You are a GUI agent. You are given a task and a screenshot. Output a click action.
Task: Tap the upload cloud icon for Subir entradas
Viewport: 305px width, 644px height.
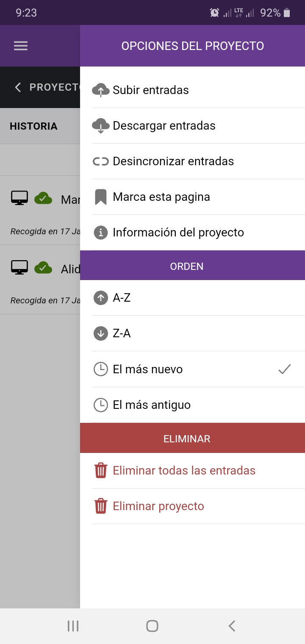[x=101, y=90]
